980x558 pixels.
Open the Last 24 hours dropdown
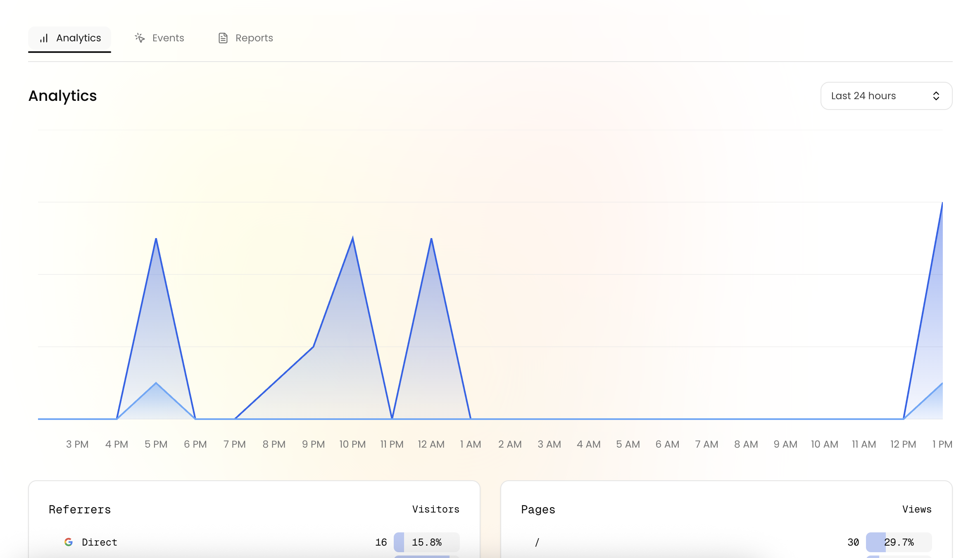coord(886,95)
